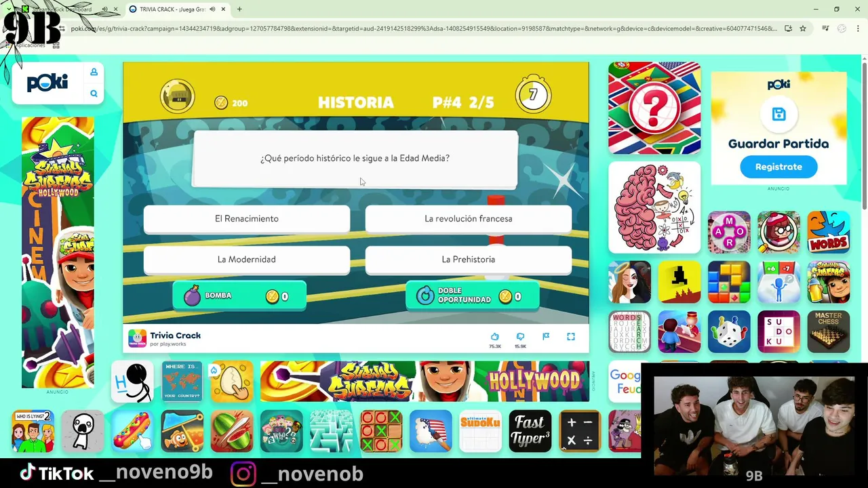Open the hot dog game icon

pyautogui.click(x=132, y=431)
